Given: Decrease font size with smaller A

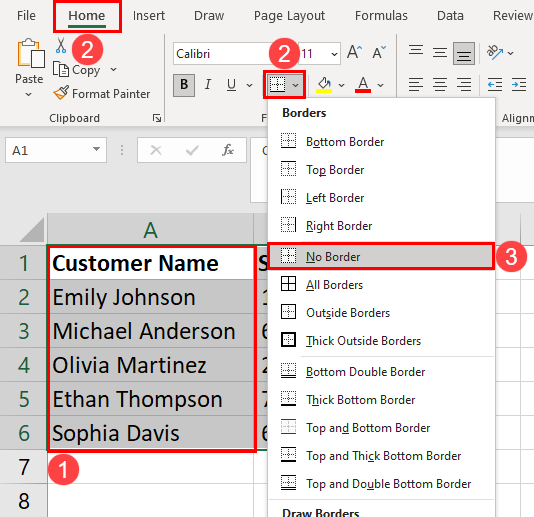Looking at the screenshot, I should click(379, 52).
